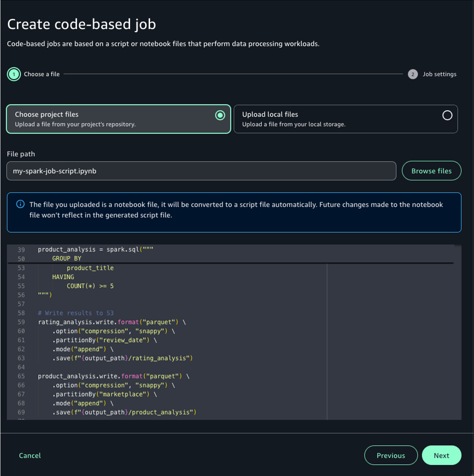474x476 pixels.
Task: Click code line with HAVING keyword
Action: 63,277
